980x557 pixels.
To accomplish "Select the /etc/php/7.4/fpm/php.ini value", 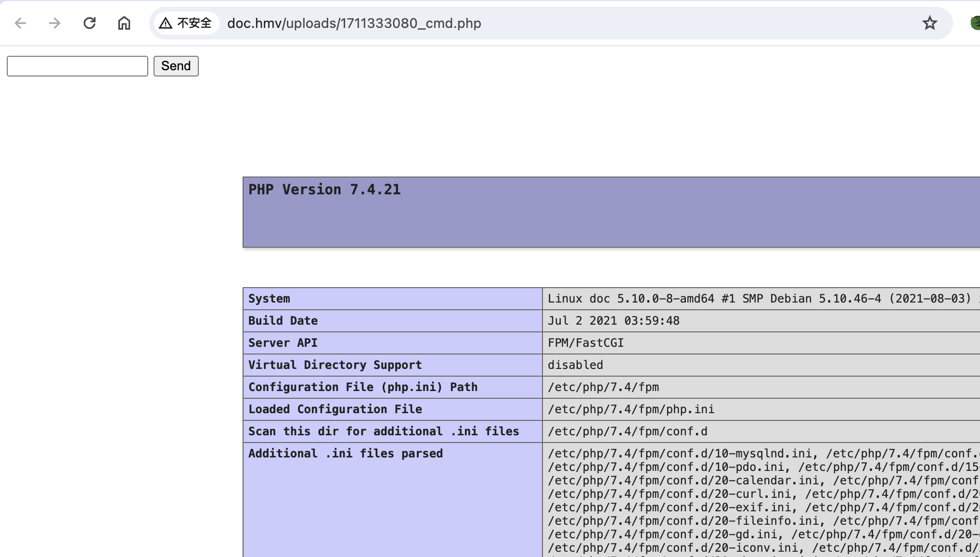I will click(x=631, y=409).
